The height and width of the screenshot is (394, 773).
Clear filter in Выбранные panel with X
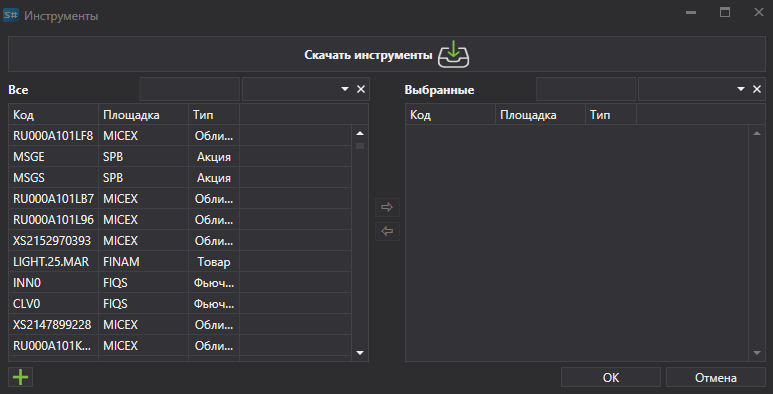(x=757, y=89)
